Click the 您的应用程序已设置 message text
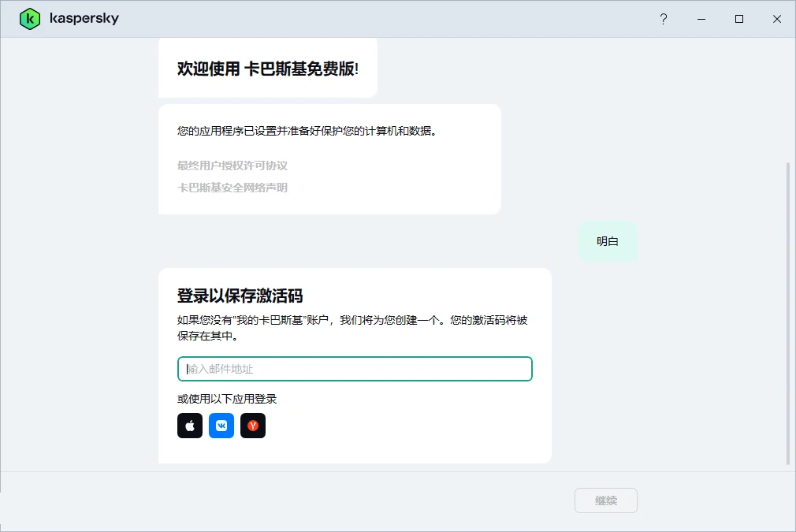This screenshot has height=532, width=796. tap(307, 131)
